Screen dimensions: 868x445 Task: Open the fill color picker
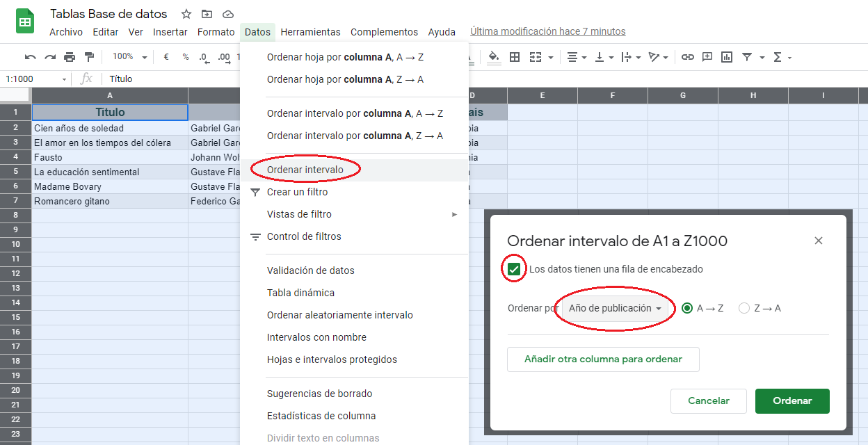(494, 57)
